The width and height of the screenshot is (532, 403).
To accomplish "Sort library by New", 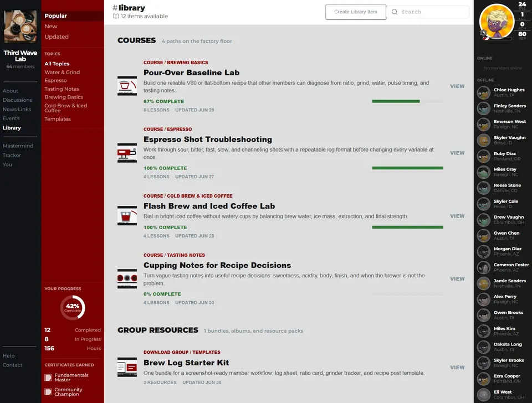I will click(51, 26).
